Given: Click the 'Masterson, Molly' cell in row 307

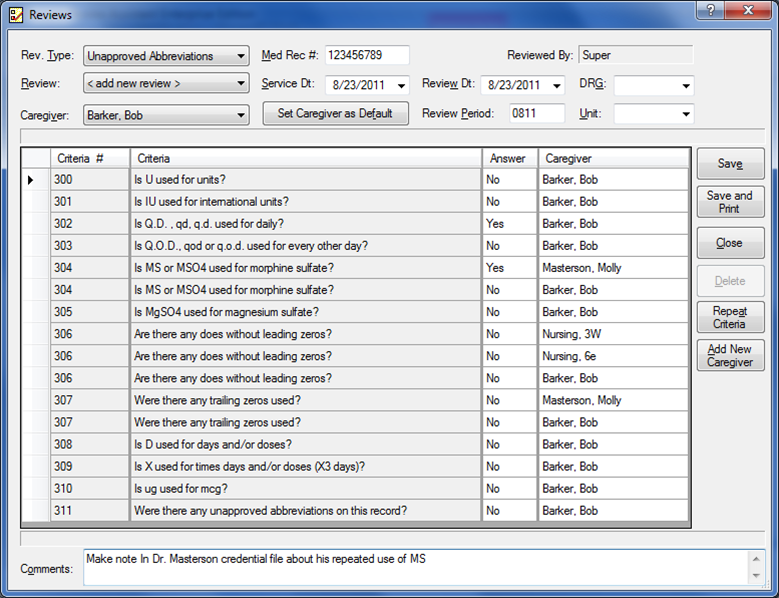Looking at the screenshot, I should click(614, 400).
